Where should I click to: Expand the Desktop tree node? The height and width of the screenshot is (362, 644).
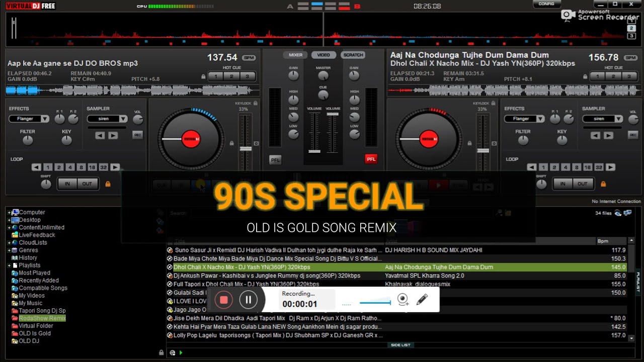[9, 220]
